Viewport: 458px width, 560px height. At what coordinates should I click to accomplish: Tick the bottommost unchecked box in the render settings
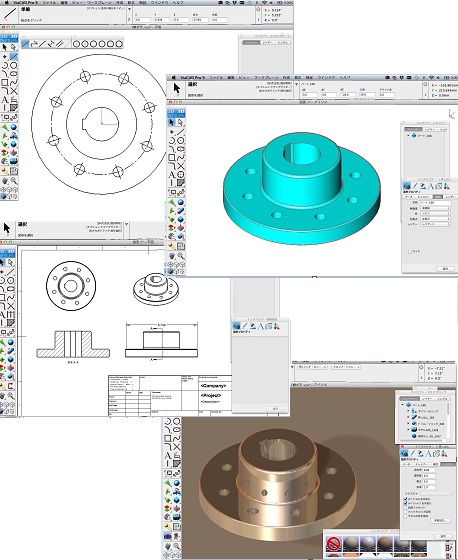pyautogui.click(x=405, y=516)
